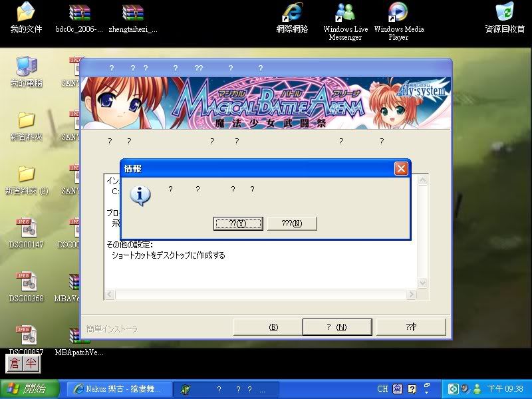Click right arrow of horizontal scrollbar
The width and height of the screenshot is (532, 399).
point(411,294)
